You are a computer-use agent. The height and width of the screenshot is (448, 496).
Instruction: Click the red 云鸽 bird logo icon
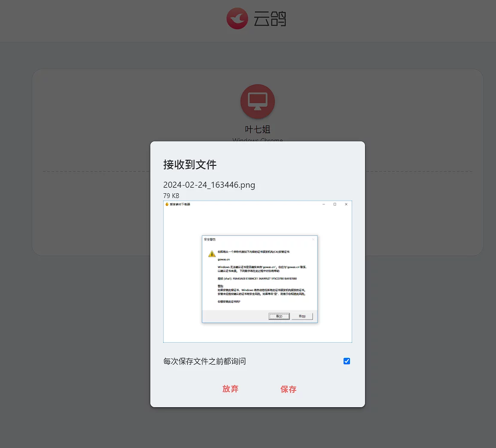(x=237, y=19)
